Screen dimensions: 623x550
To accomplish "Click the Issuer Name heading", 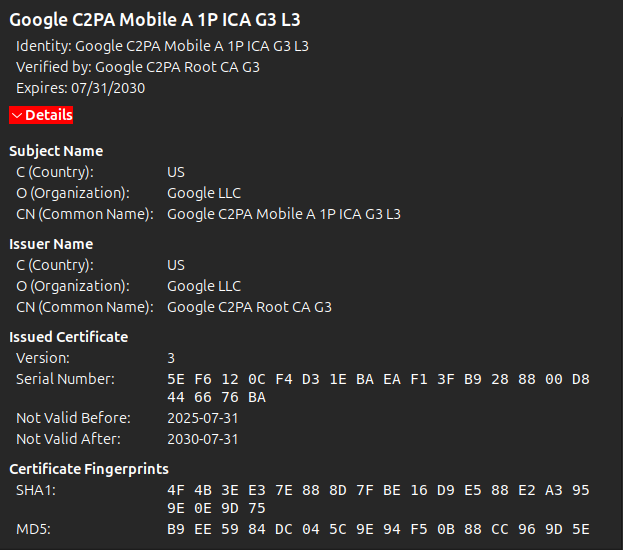I will (x=51, y=244).
